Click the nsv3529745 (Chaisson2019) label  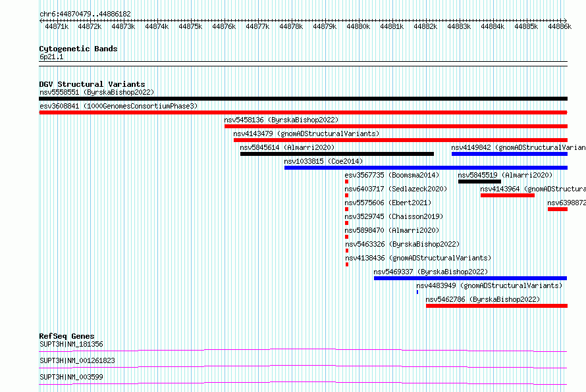pos(394,216)
